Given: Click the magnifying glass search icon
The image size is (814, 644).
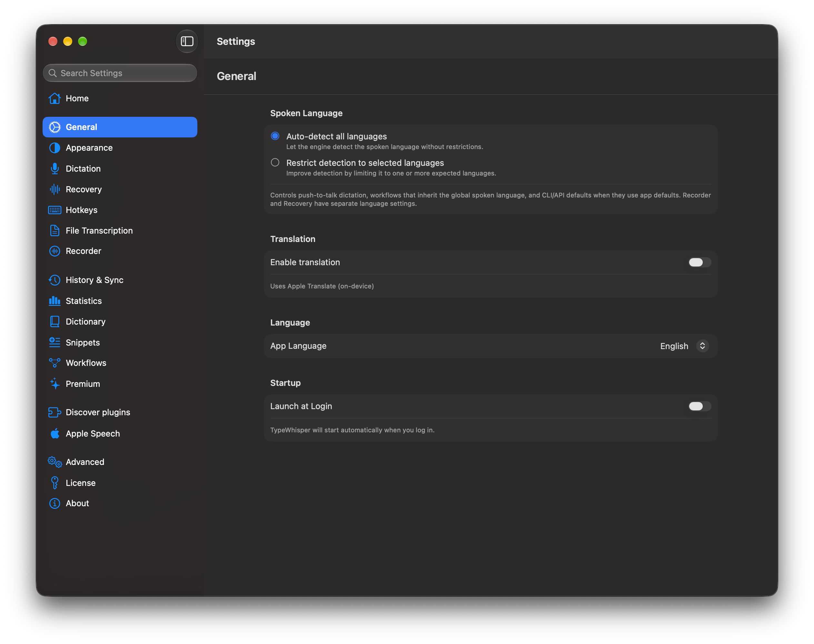Looking at the screenshot, I should tap(53, 73).
